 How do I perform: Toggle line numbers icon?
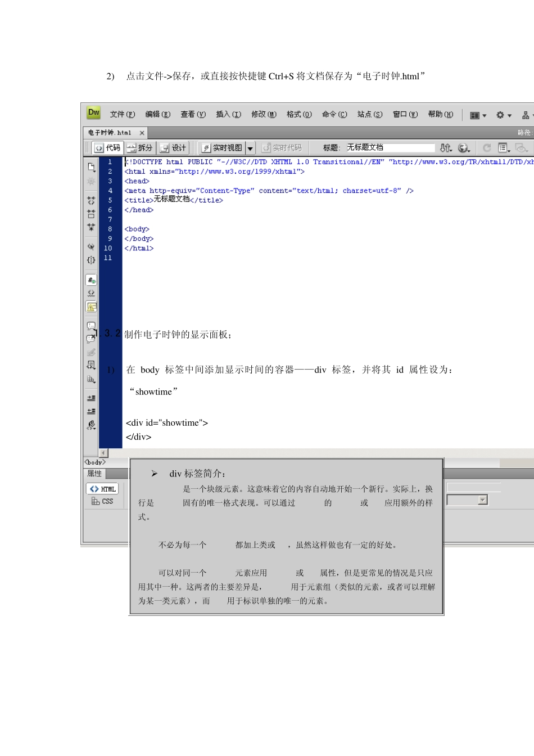coord(91,280)
